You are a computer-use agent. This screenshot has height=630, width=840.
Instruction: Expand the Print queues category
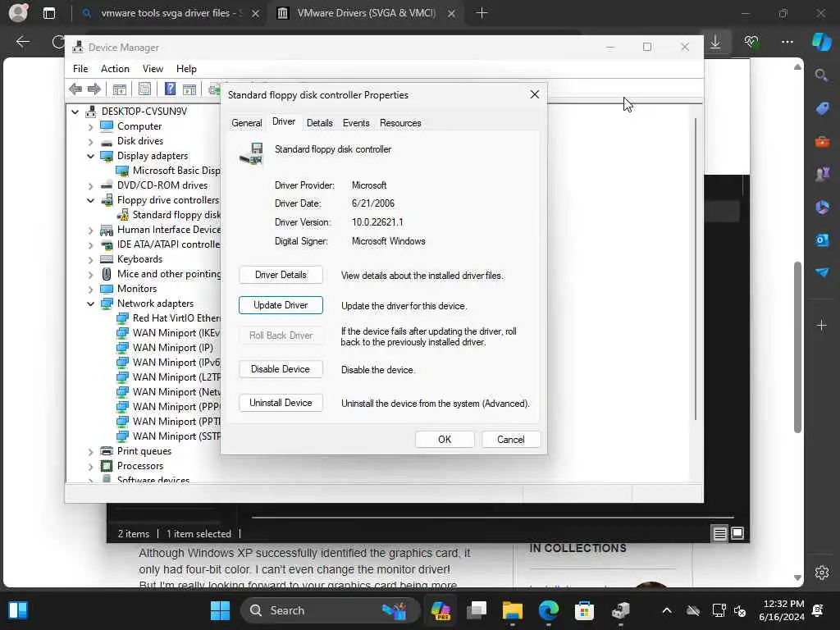pyautogui.click(x=90, y=452)
